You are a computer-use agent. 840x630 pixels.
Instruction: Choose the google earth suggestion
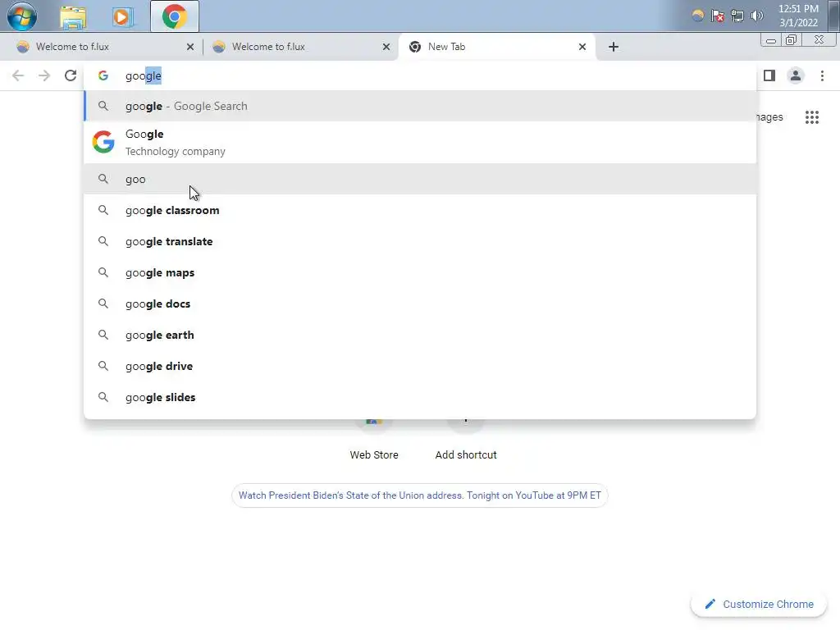(420, 335)
